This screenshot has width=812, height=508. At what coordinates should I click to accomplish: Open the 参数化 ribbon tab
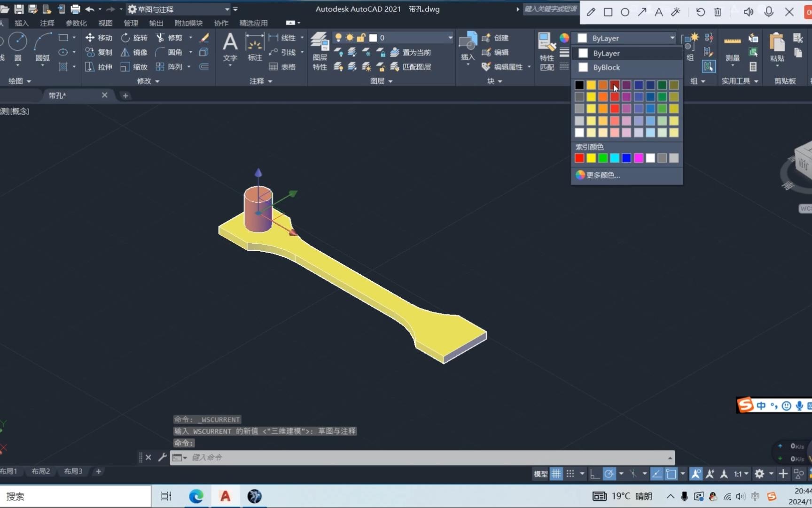[x=76, y=23]
